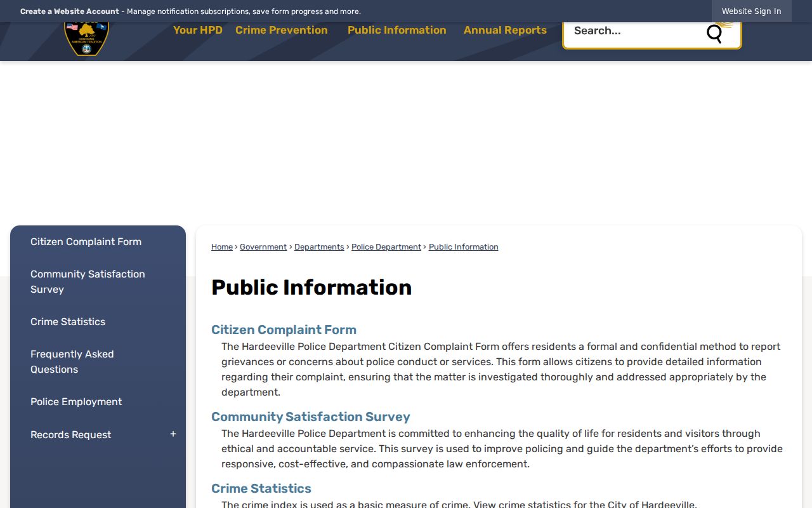
Task: Click the Hardeeville Police badge logo
Action: coord(87,39)
